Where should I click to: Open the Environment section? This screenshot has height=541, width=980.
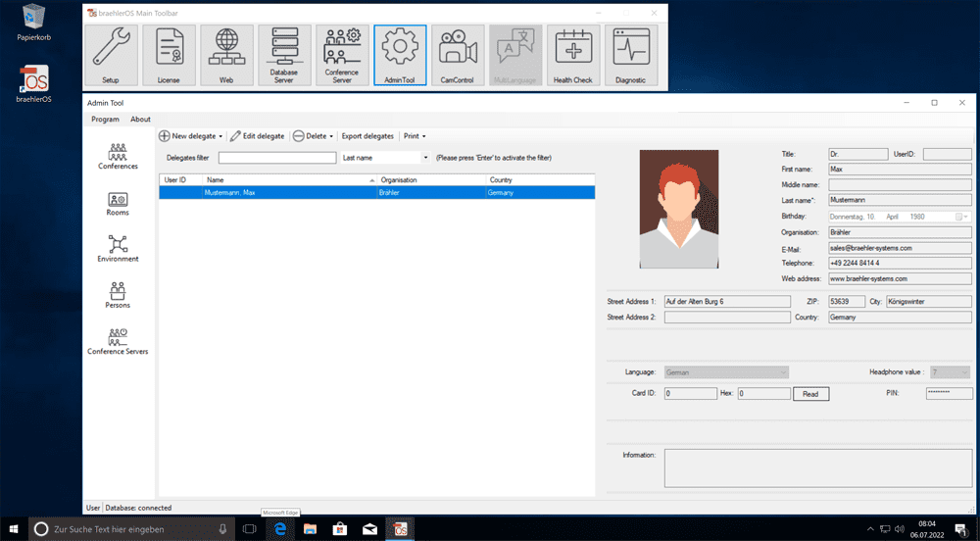coord(119,249)
